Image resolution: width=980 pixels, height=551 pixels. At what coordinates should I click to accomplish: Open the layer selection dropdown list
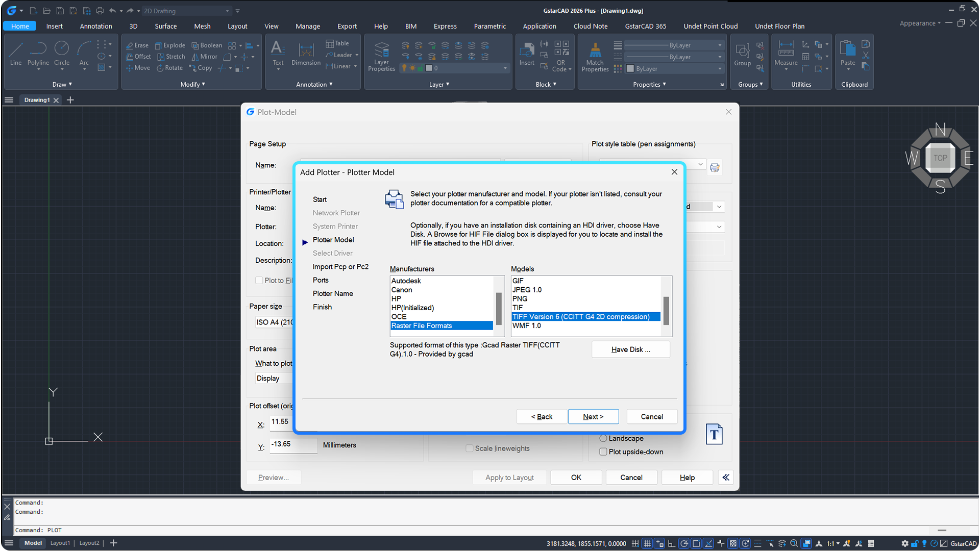coord(505,68)
